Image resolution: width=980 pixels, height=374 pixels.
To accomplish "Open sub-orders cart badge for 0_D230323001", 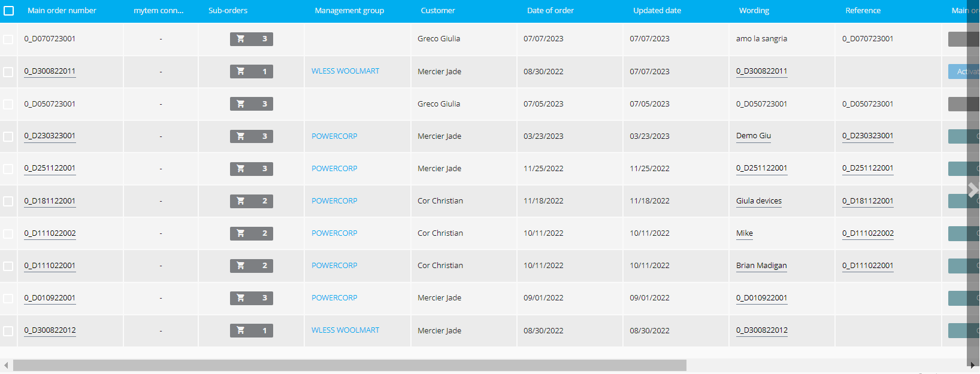I will [252, 136].
